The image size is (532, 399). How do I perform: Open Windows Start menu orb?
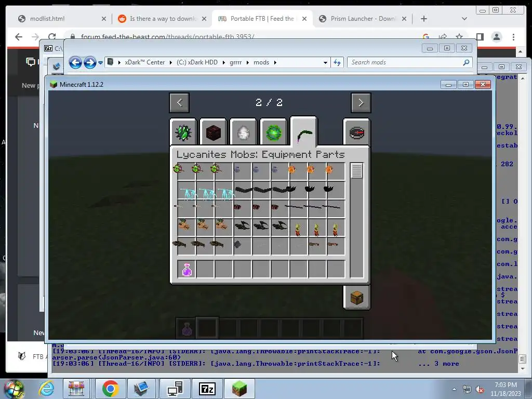click(x=14, y=389)
